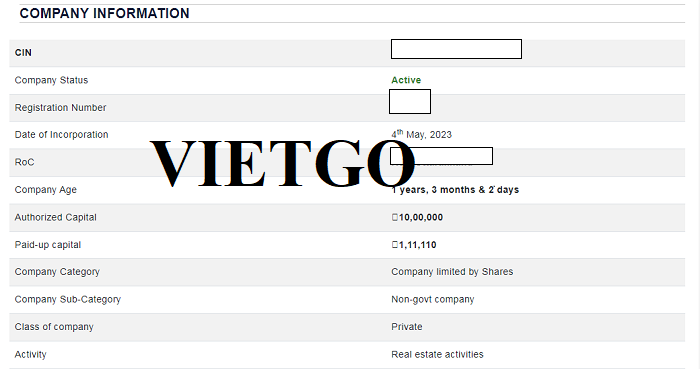The image size is (700, 369).
Task: Select the CIN row label
Action: pos(23,53)
